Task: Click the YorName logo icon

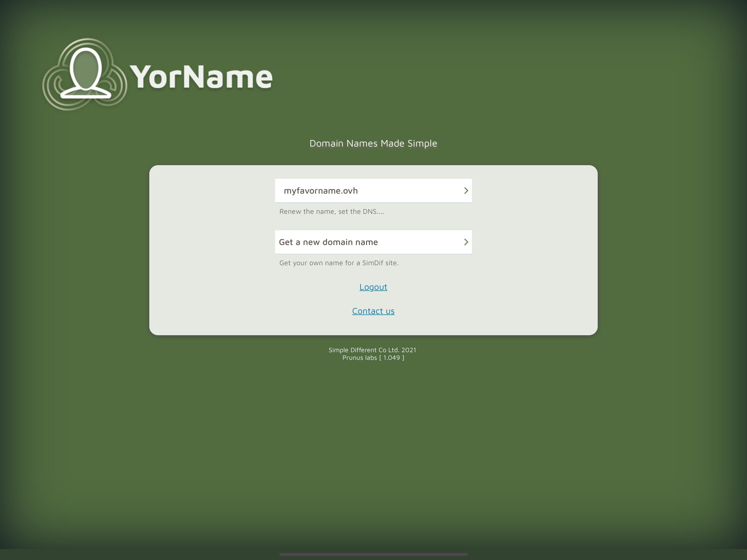Action: coord(85,74)
